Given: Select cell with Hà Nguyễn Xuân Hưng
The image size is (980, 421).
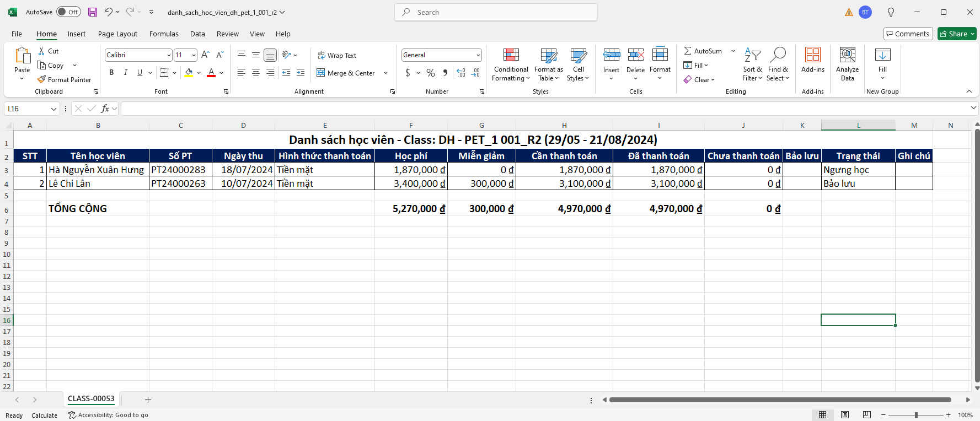Looking at the screenshot, I should pyautogui.click(x=98, y=170).
